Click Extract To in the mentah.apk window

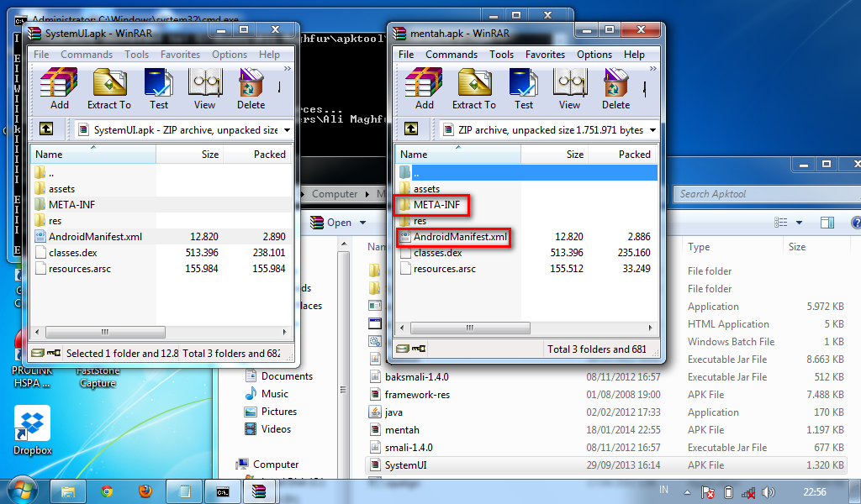click(x=473, y=88)
